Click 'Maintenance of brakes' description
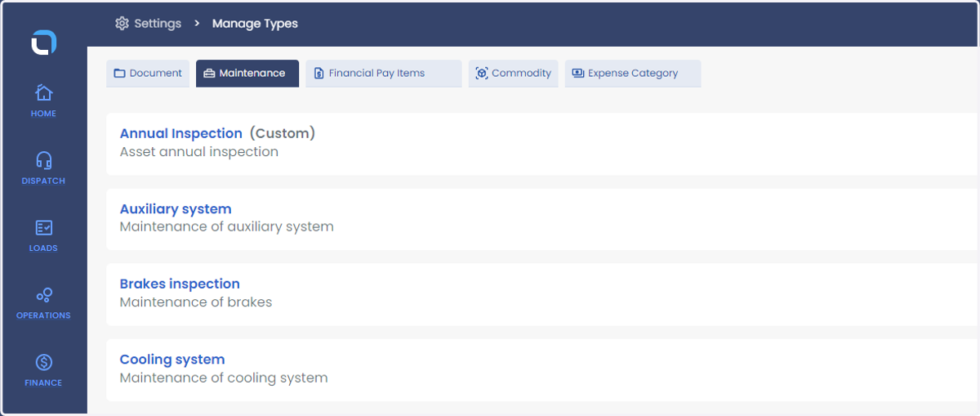 point(196,302)
